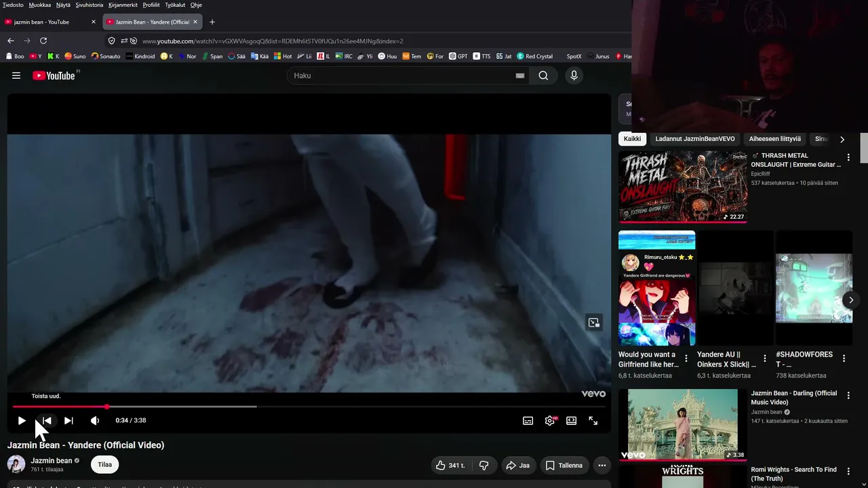Switch to theater mode
The width and height of the screenshot is (868, 488).
coord(572,421)
